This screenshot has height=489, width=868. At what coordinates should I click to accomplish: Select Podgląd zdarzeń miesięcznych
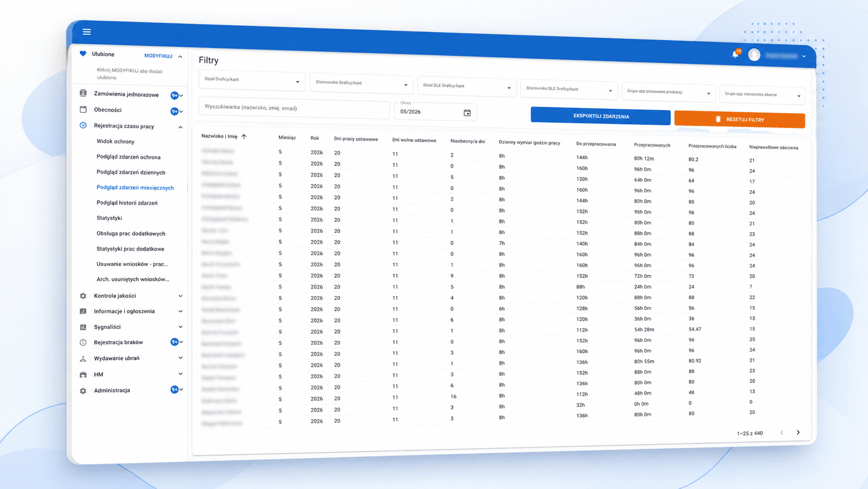click(x=135, y=188)
